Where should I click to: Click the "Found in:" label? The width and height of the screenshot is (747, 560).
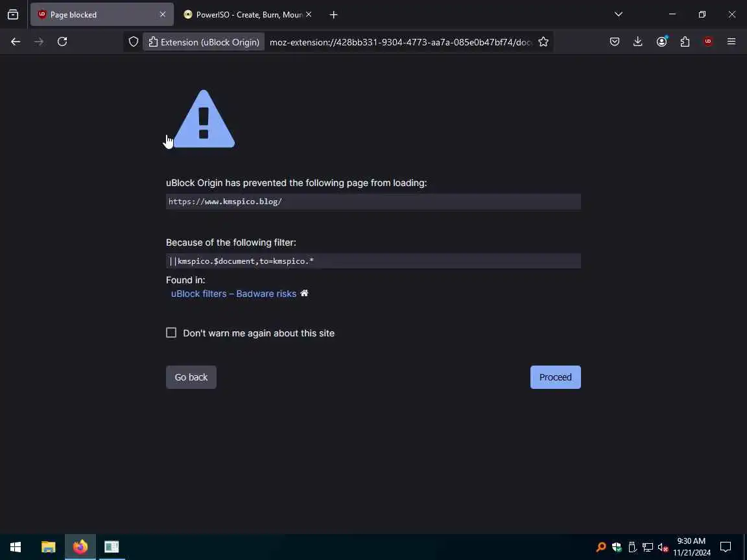tap(185, 280)
